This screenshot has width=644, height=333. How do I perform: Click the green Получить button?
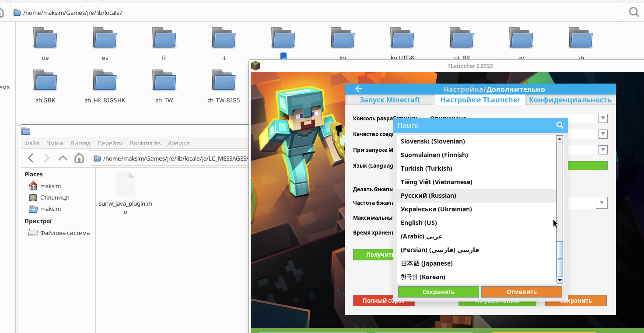[x=373, y=255]
